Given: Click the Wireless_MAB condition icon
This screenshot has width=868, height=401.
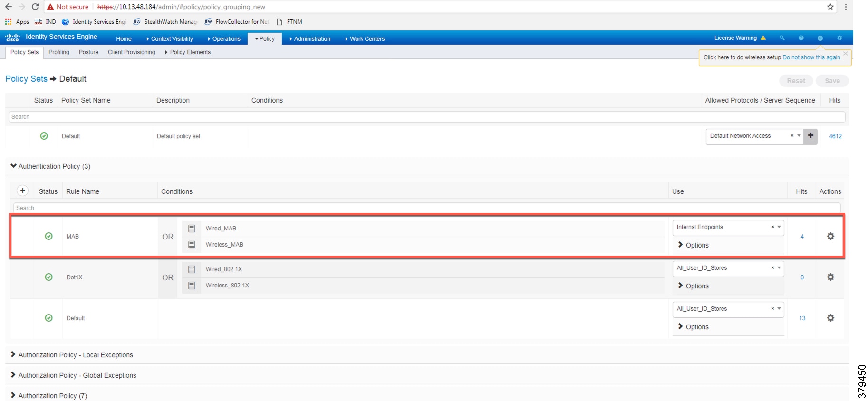Looking at the screenshot, I should pyautogui.click(x=192, y=245).
